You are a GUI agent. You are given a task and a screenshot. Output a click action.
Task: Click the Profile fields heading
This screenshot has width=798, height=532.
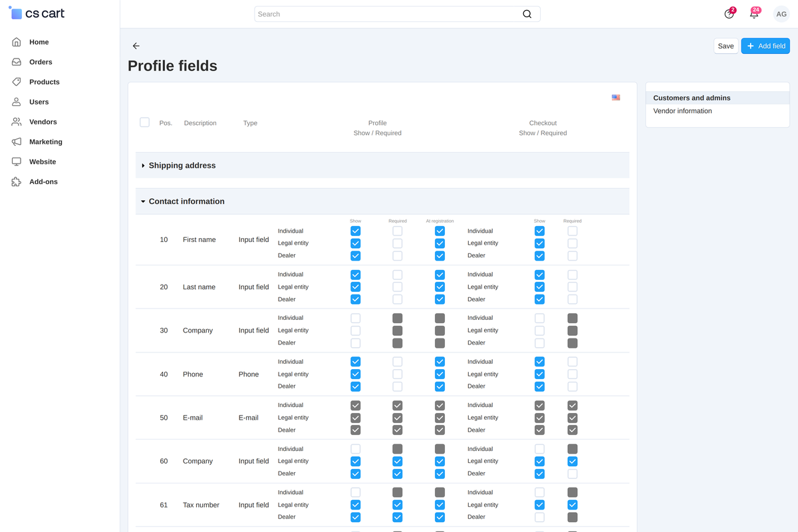tap(172, 66)
